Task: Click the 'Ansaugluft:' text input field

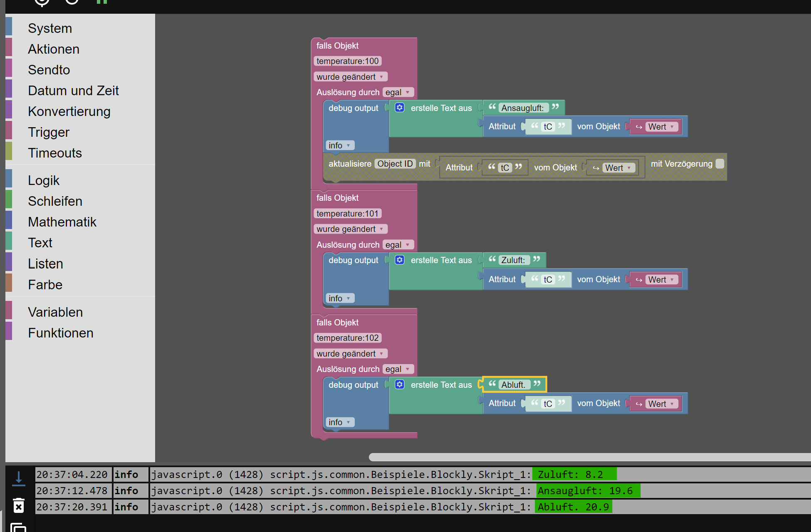Action: tap(523, 108)
